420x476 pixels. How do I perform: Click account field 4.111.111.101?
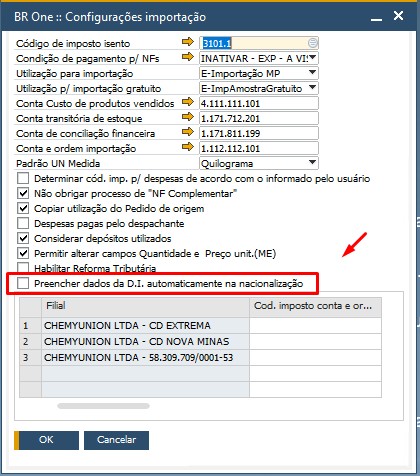tap(259, 103)
